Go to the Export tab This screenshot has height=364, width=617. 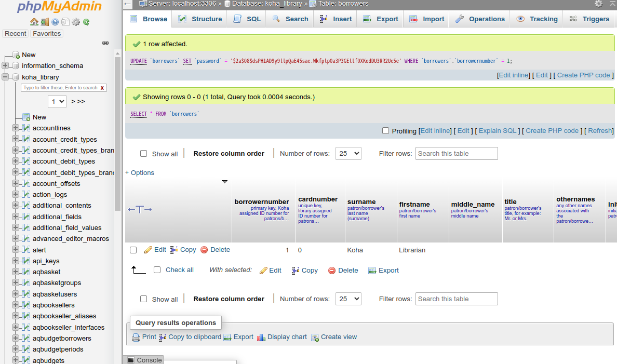[x=380, y=19]
